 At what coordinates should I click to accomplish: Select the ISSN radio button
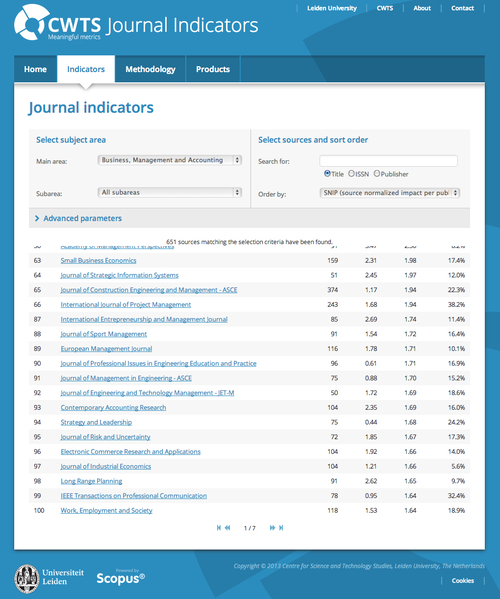351,173
